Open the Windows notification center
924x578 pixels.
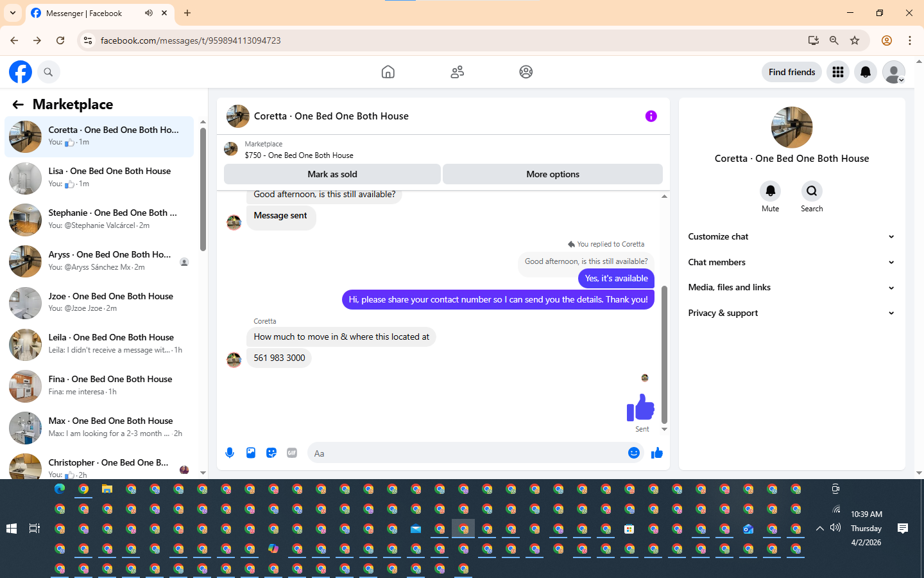click(x=903, y=529)
